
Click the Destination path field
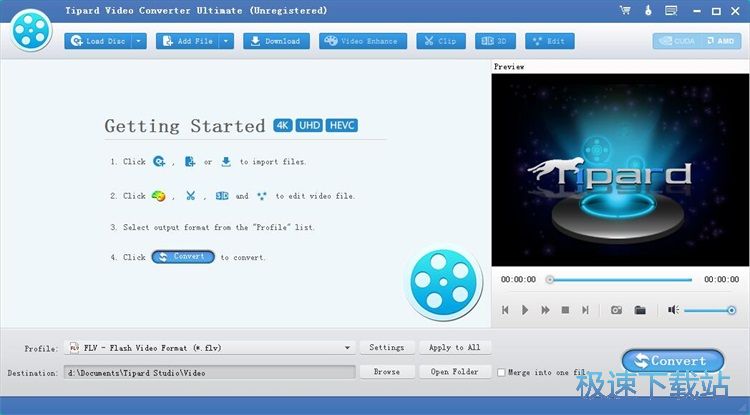tap(210, 372)
